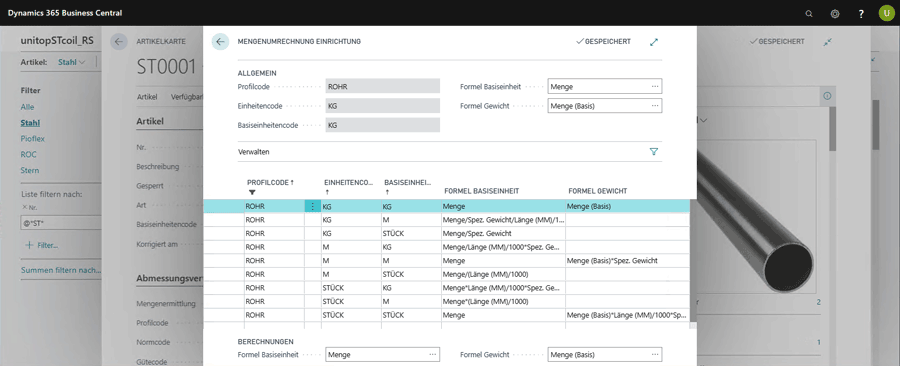Viewport: 900px width, 366px height.
Task: Select cell Menge/Länge (MM)/1000*Spez. Ge…
Action: tap(503, 247)
